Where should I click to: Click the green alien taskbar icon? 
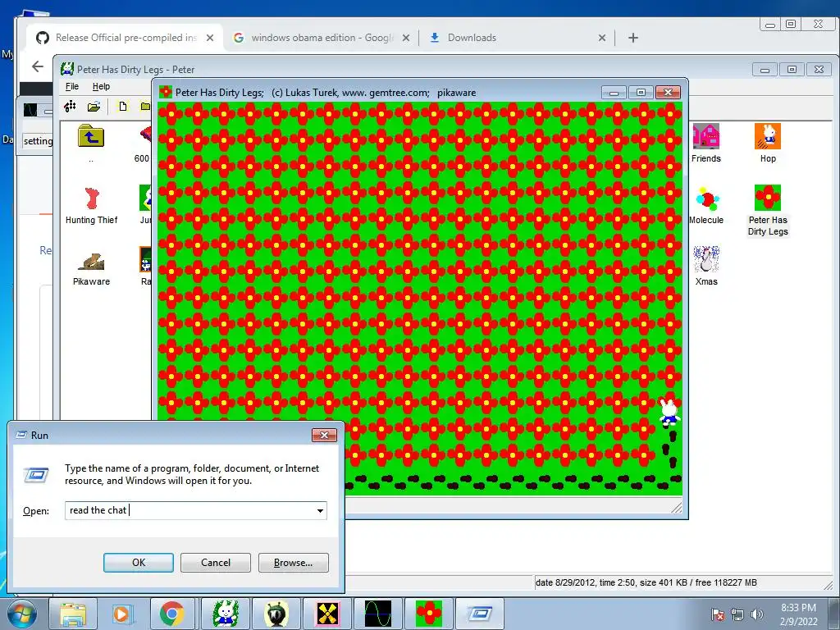click(x=276, y=614)
